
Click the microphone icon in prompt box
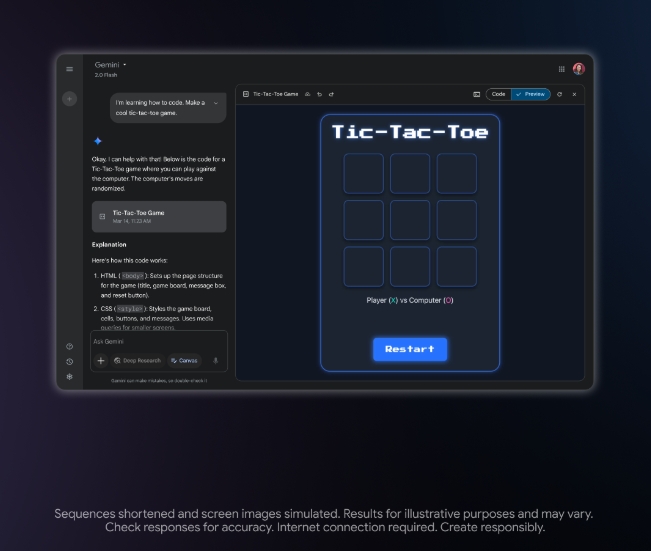215,360
